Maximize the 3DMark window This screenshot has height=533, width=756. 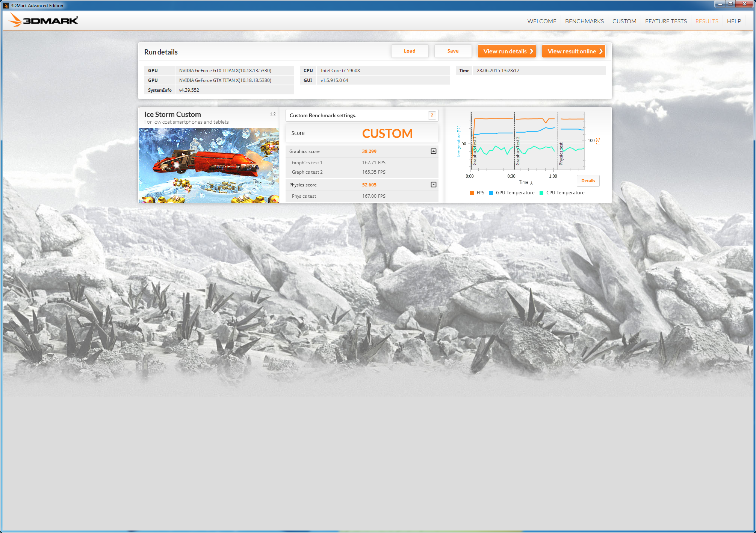(730, 4)
